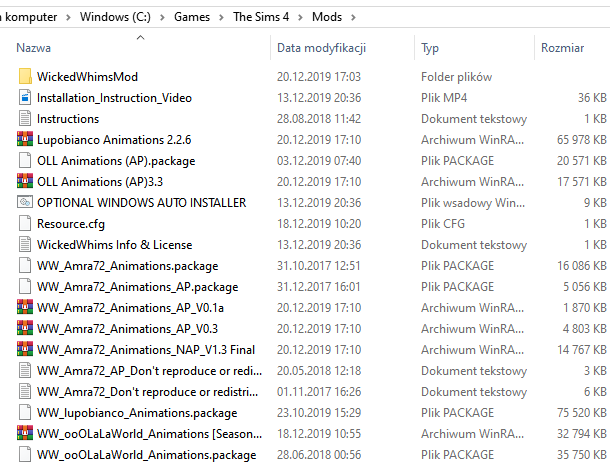Click the size value 32 794 KB

[582, 434]
